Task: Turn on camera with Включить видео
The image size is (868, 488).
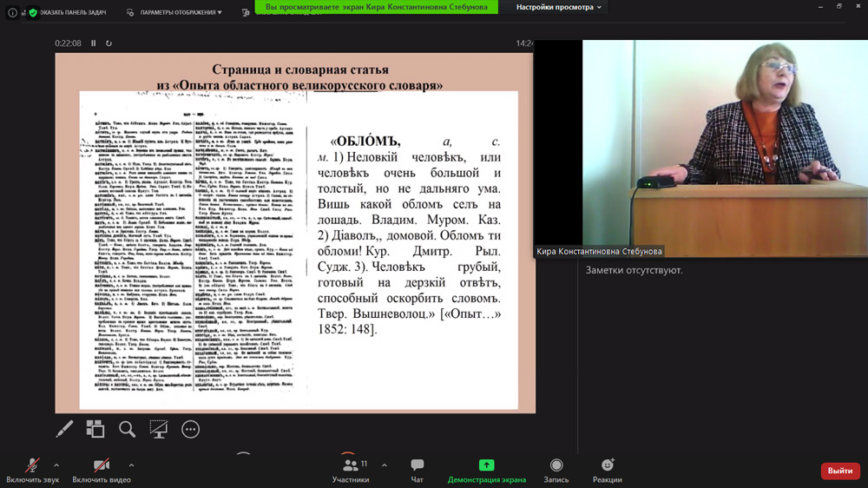Action: (x=101, y=471)
